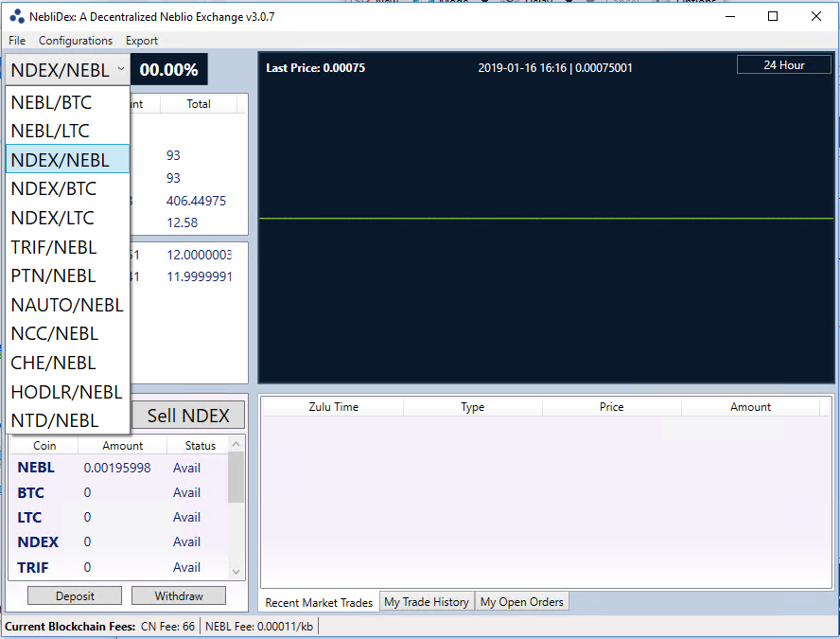
Task: Click the CN Fee: 66 status entry
Action: (x=167, y=626)
